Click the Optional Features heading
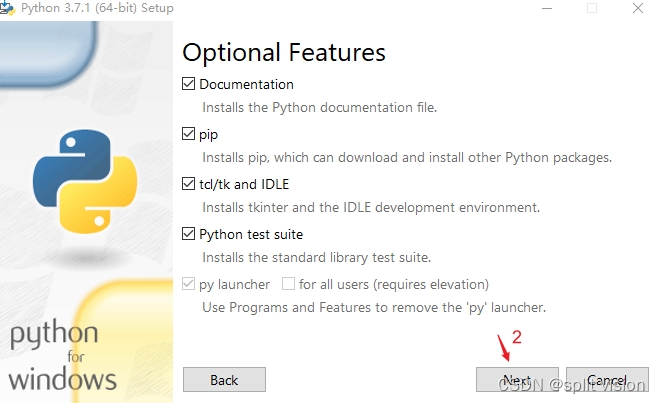660x403 pixels. 284,53
